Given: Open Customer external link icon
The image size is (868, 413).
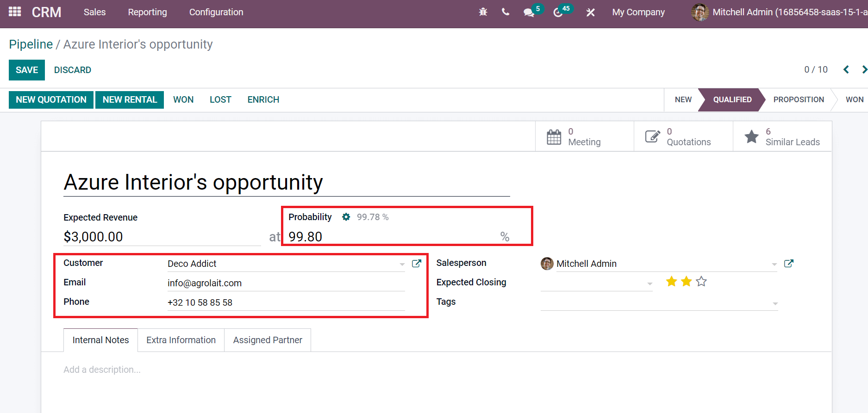Looking at the screenshot, I should (x=417, y=263).
